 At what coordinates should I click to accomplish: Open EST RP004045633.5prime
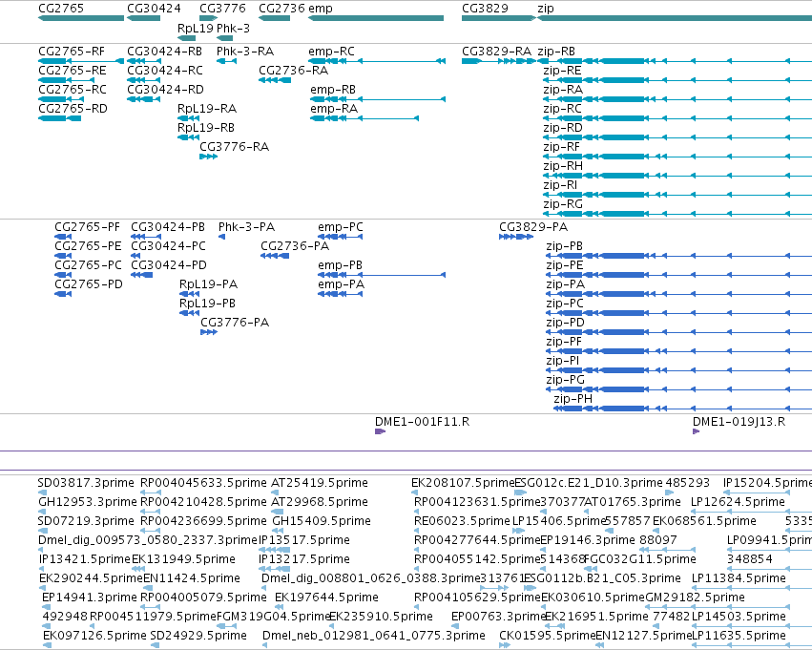(203, 483)
